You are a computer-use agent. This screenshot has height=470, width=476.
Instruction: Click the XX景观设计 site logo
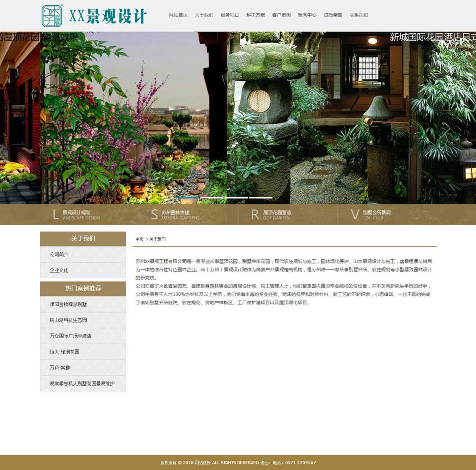point(94,16)
